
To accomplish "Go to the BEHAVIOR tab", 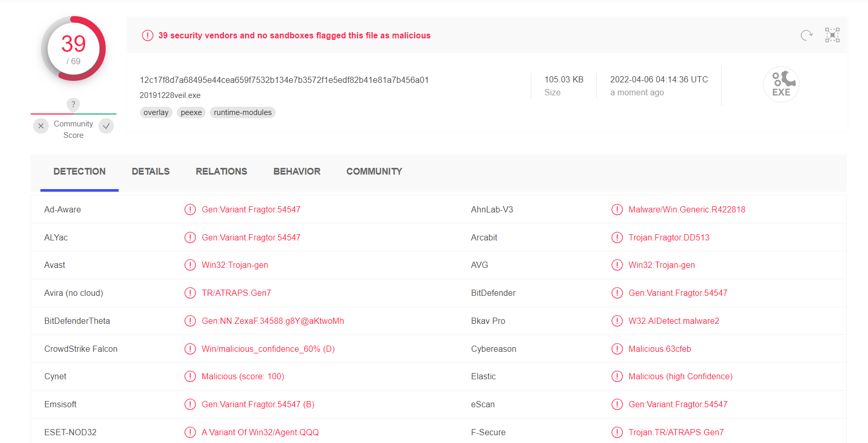I will click(x=297, y=172).
